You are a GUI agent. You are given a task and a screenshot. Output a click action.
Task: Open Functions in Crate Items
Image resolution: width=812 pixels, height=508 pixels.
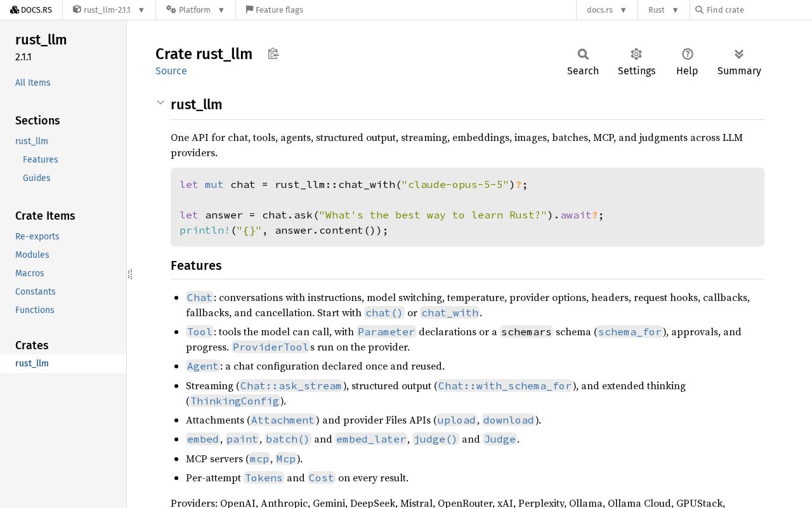pyautogui.click(x=35, y=310)
